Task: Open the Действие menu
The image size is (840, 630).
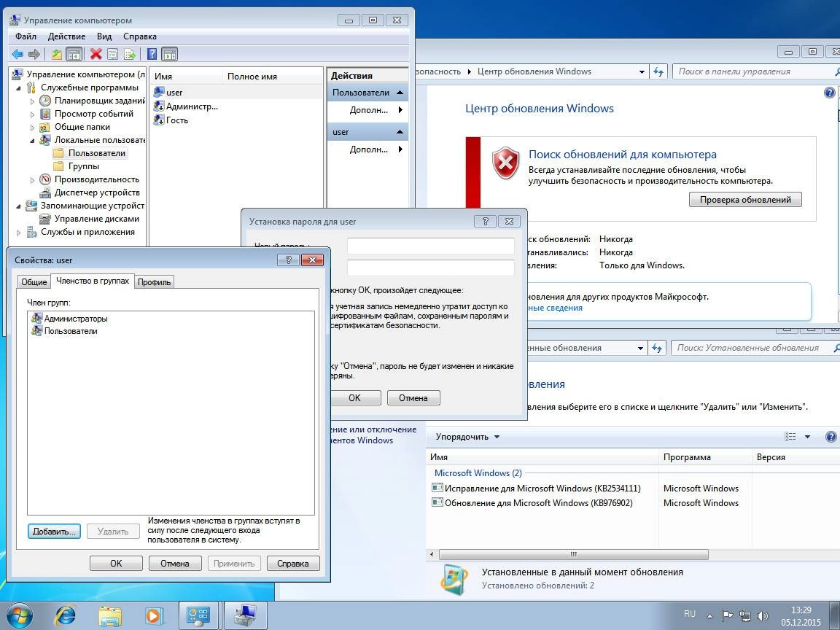Action: [66, 36]
